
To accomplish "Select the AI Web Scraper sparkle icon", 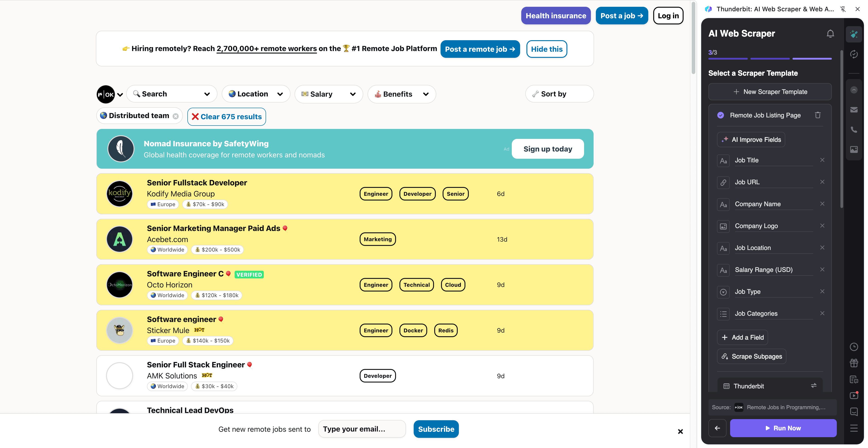I will coord(854,34).
